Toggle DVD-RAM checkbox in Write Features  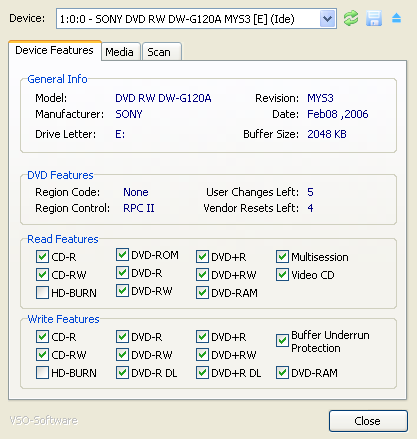coord(282,373)
